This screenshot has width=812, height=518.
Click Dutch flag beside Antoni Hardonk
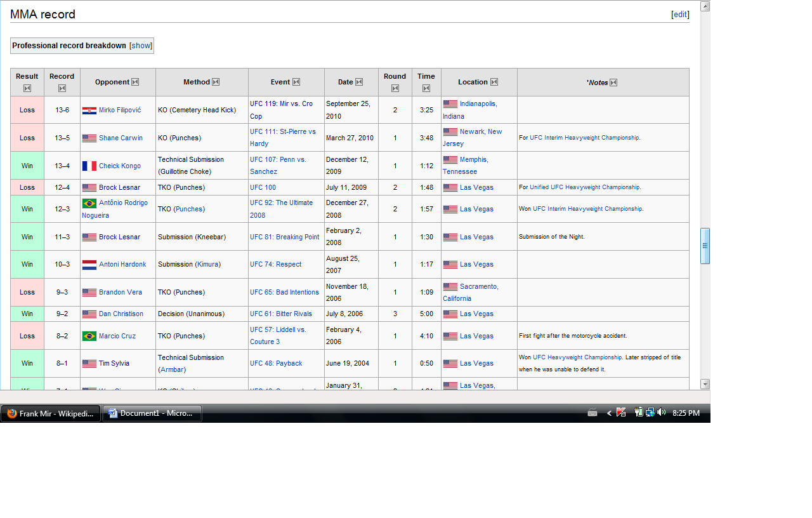point(89,265)
